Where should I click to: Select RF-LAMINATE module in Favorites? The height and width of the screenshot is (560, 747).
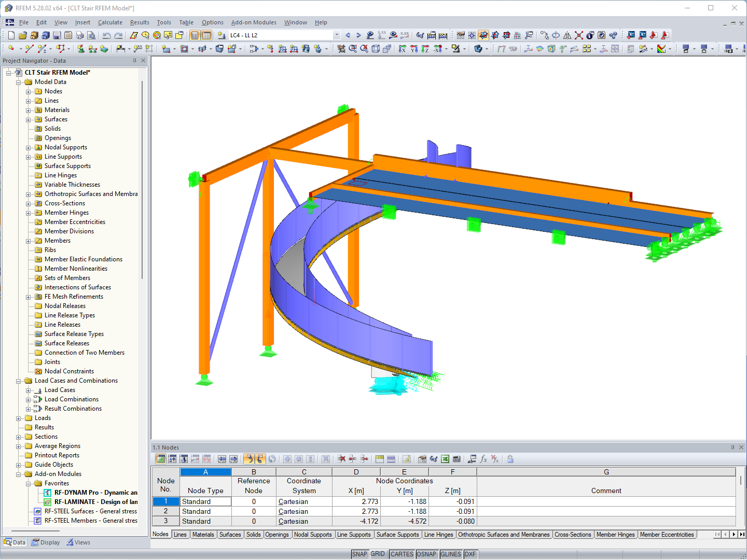tap(96, 502)
